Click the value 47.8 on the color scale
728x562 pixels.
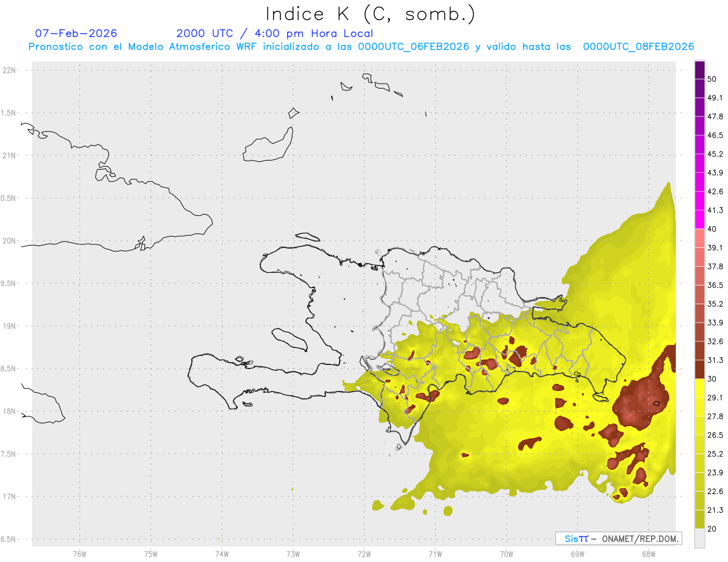(715, 116)
